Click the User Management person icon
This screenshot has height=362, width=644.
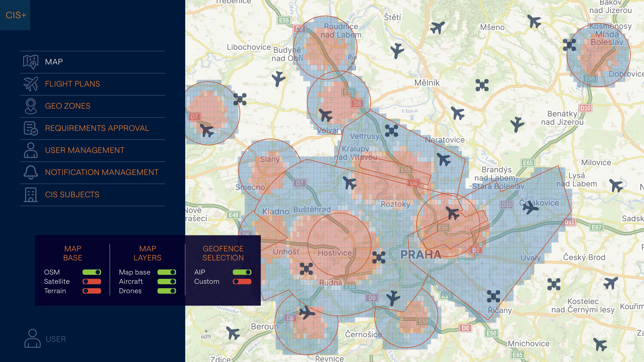tap(31, 150)
